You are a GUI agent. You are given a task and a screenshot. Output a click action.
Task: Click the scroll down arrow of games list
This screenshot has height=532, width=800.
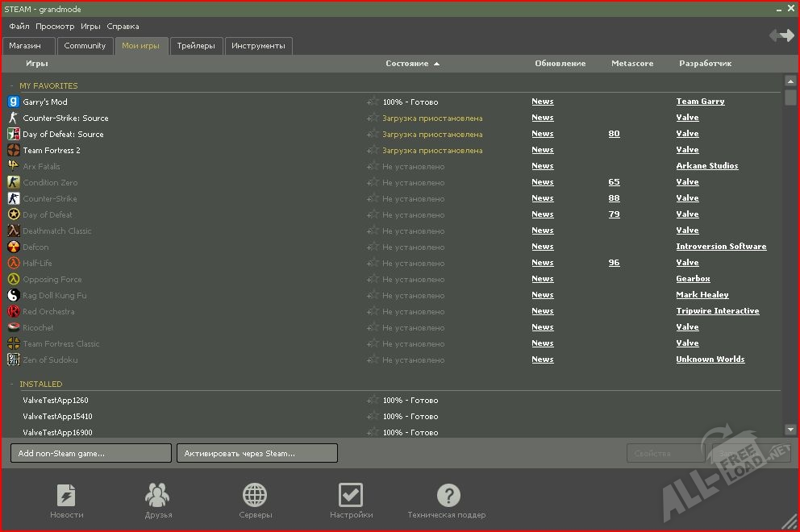[790, 430]
